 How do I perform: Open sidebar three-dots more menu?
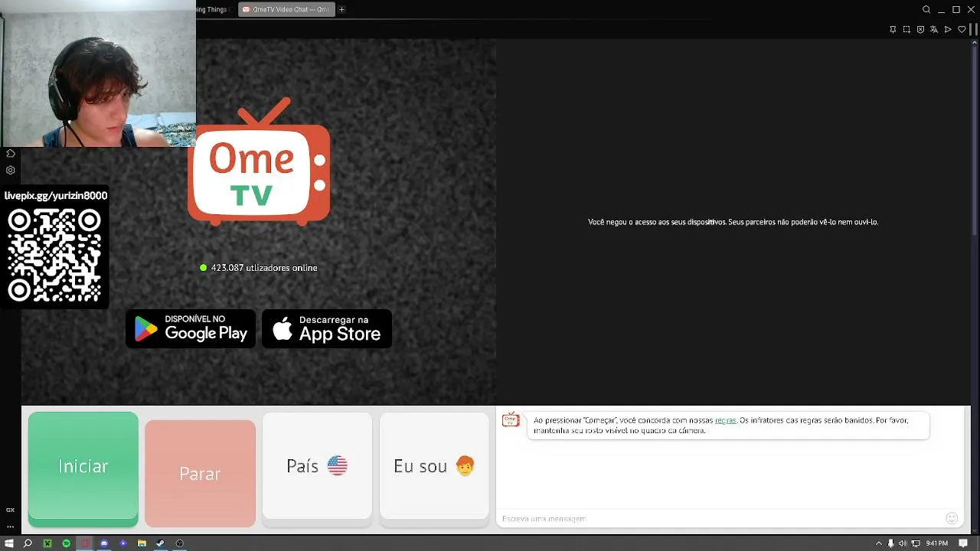(x=10, y=526)
